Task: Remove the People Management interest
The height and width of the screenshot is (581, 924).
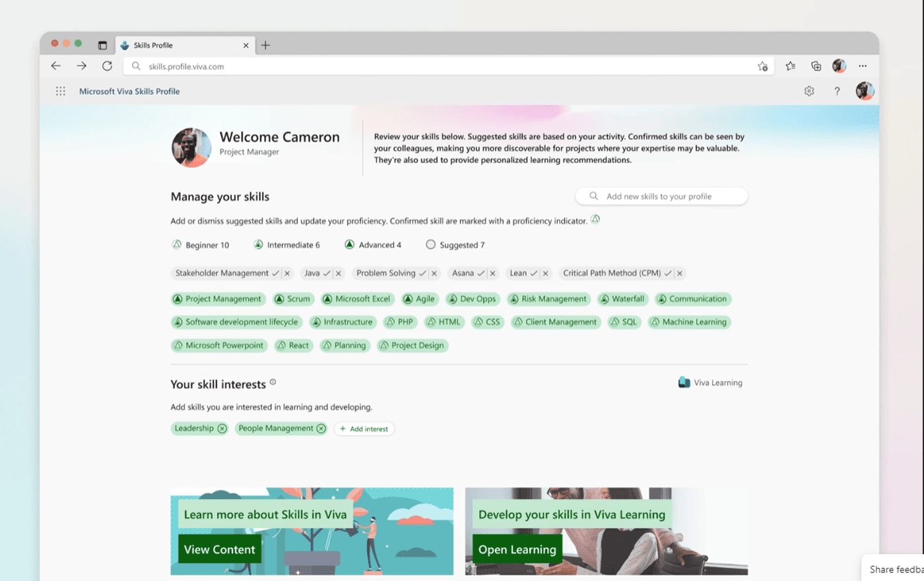Action: pyautogui.click(x=321, y=428)
